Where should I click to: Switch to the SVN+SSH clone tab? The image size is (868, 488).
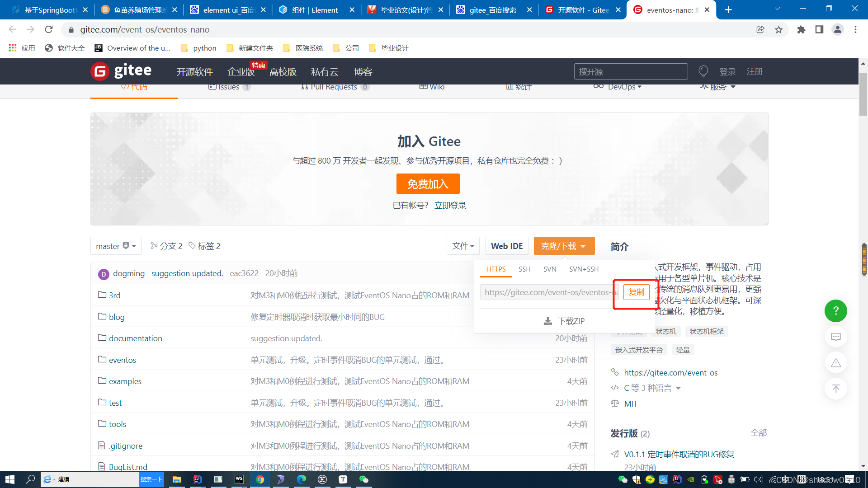[x=584, y=269]
